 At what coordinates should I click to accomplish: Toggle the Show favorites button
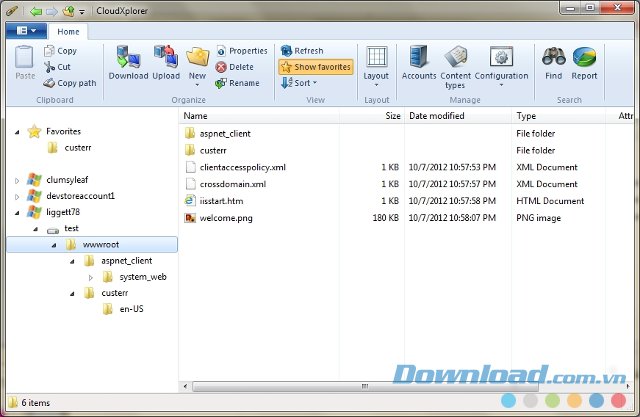pos(315,67)
